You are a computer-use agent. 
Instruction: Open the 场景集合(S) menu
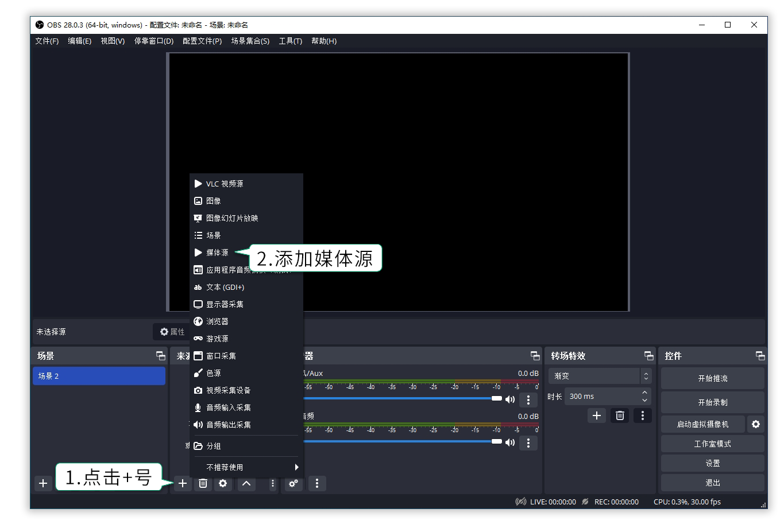(x=250, y=41)
